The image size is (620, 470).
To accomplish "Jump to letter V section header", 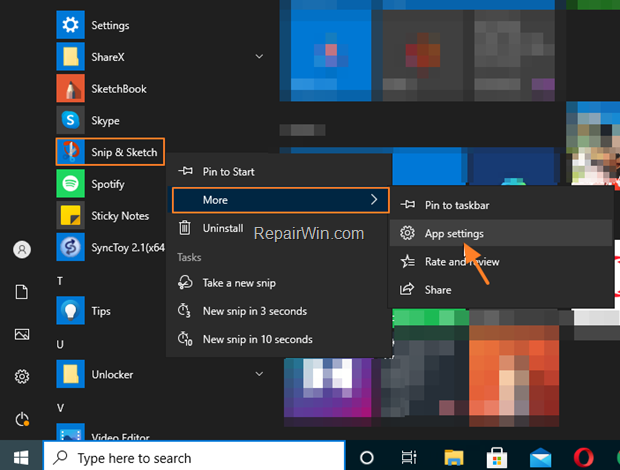I will click(60, 408).
